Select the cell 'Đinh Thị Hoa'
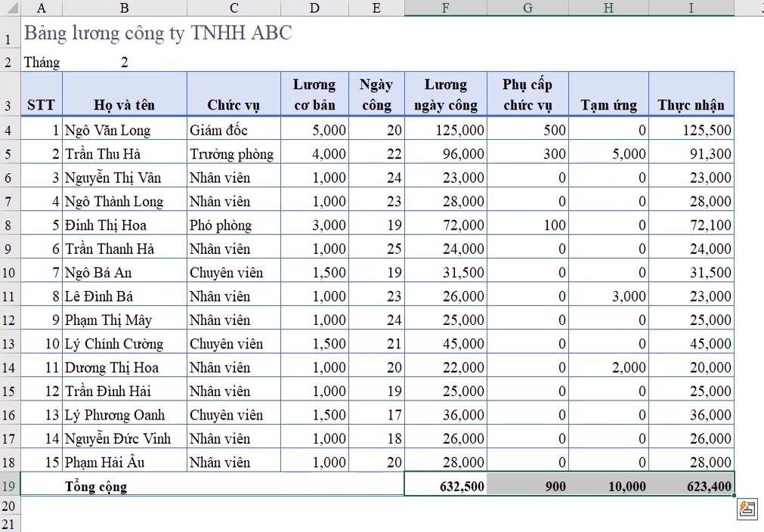764x532 pixels. (124, 224)
